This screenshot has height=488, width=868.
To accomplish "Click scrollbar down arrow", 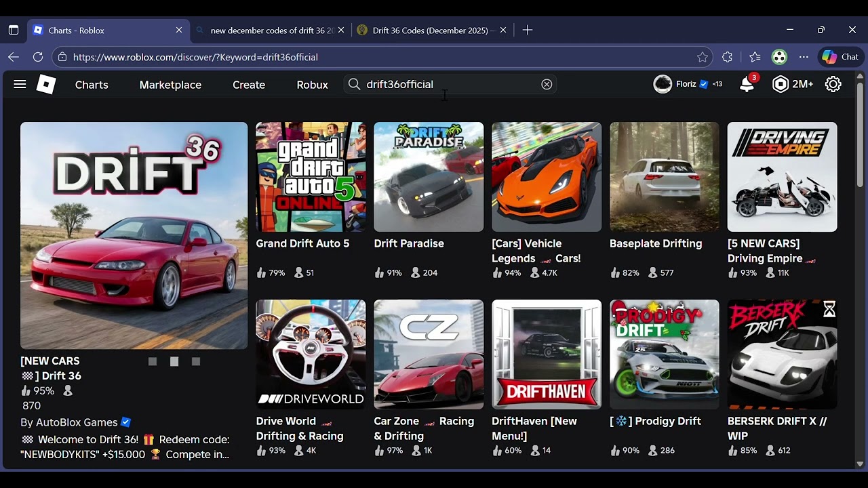I will (860, 464).
